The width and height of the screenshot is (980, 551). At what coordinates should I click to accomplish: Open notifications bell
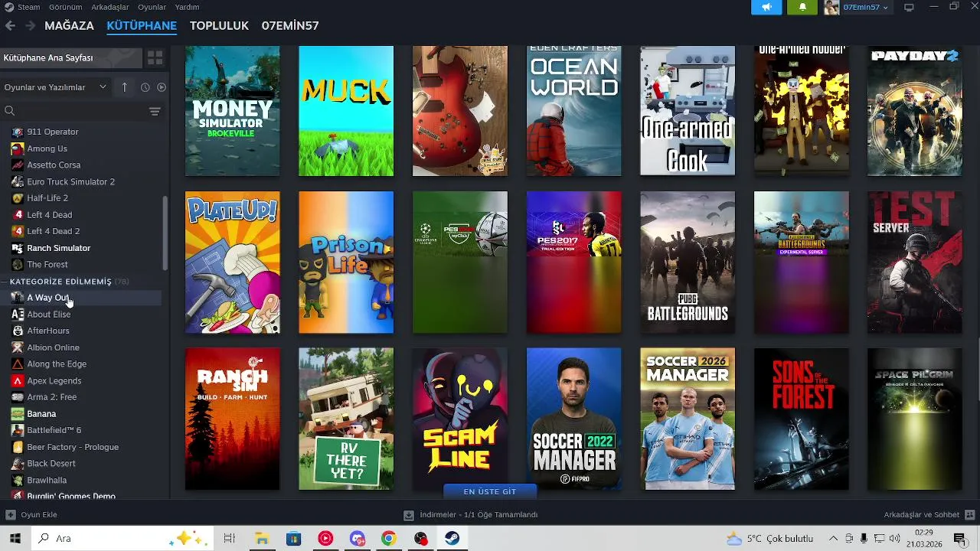point(802,7)
